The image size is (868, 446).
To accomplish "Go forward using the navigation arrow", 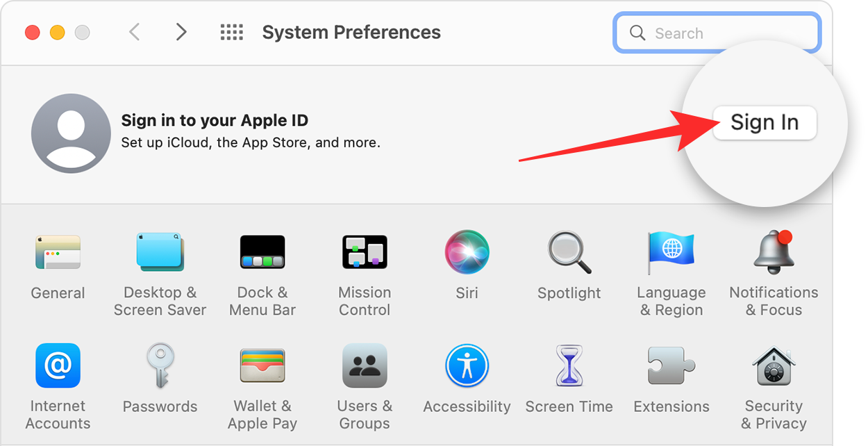I will pyautogui.click(x=181, y=32).
